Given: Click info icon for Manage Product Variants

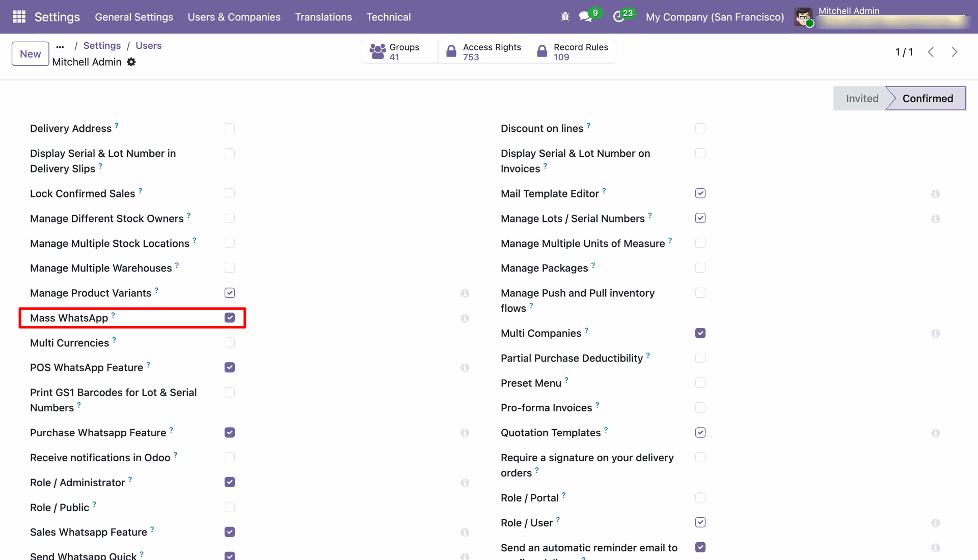Looking at the screenshot, I should click(465, 293).
